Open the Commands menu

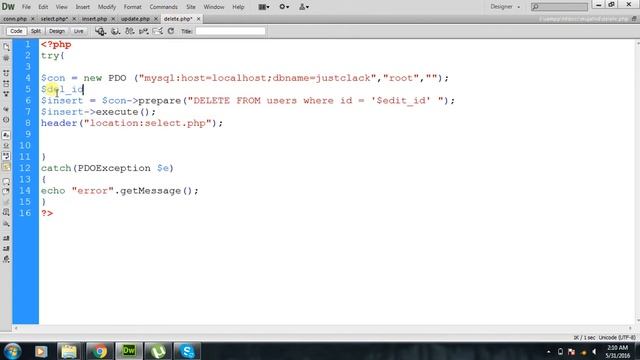coord(163,7)
